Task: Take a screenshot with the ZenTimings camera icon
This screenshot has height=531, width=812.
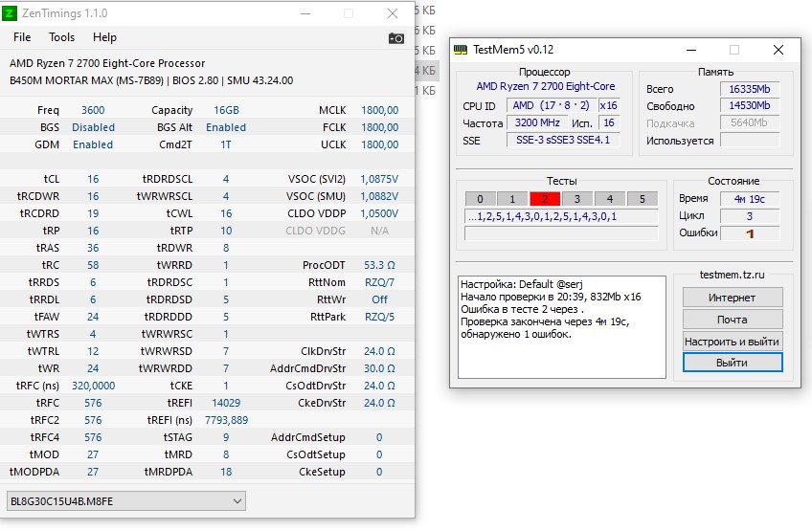Action: (396, 38)
